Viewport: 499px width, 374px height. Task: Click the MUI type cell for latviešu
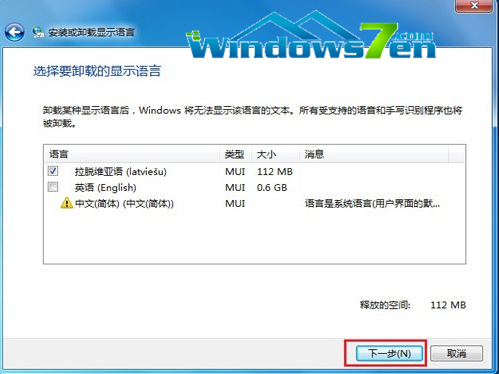click(x=235, y=172)
